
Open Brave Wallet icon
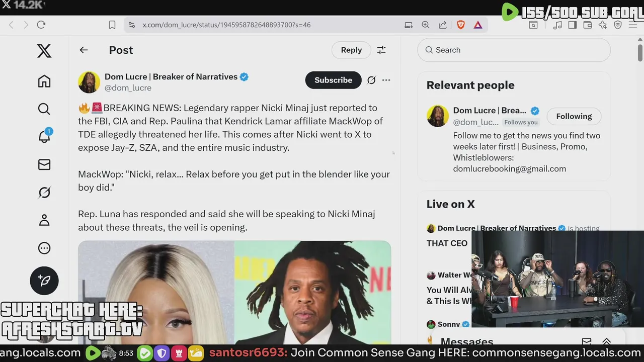(x=587, y=25)
